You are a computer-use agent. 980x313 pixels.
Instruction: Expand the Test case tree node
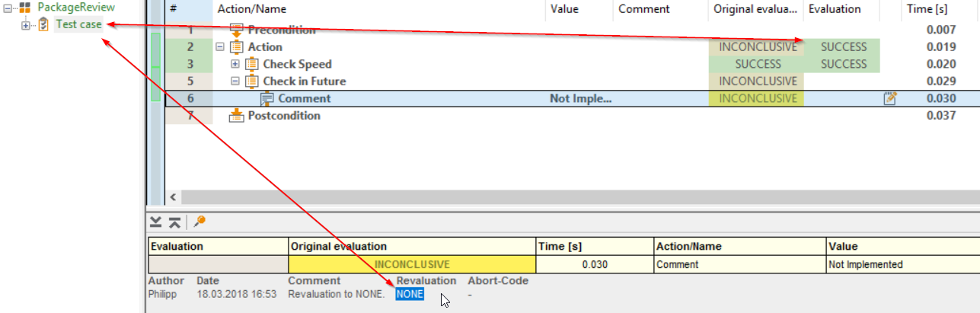point(25,25)
